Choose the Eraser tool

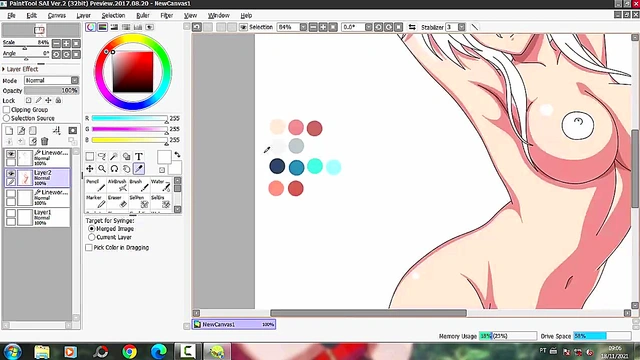pos(117,201)
